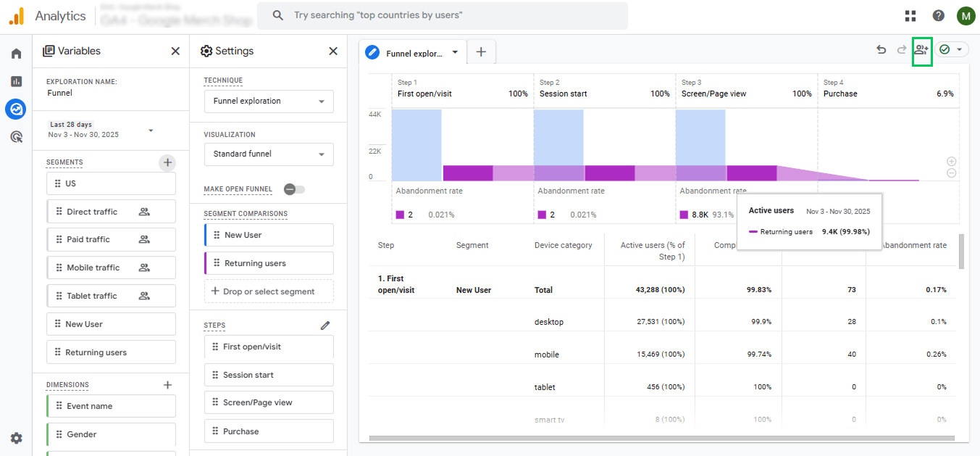Zoom in on funnel chart
This screenshot has height=456, width=980.
(x=951, y=162)
